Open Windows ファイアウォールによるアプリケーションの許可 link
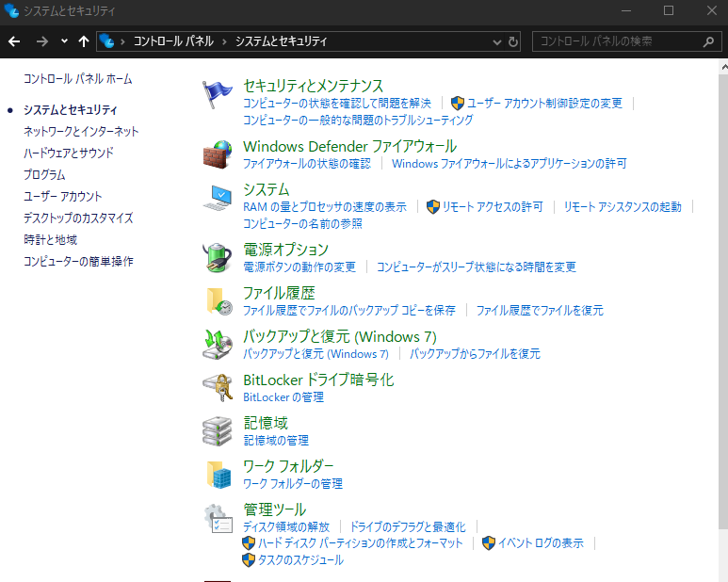Viewport: 728px width, 582px height. pyautogui.click(x=510, y=163)
